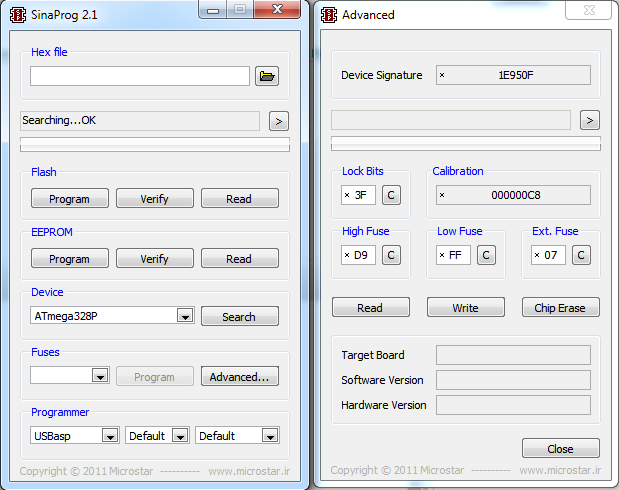
Task: Open the Fuses preset dropdown
Action: (x=99, y=376)
